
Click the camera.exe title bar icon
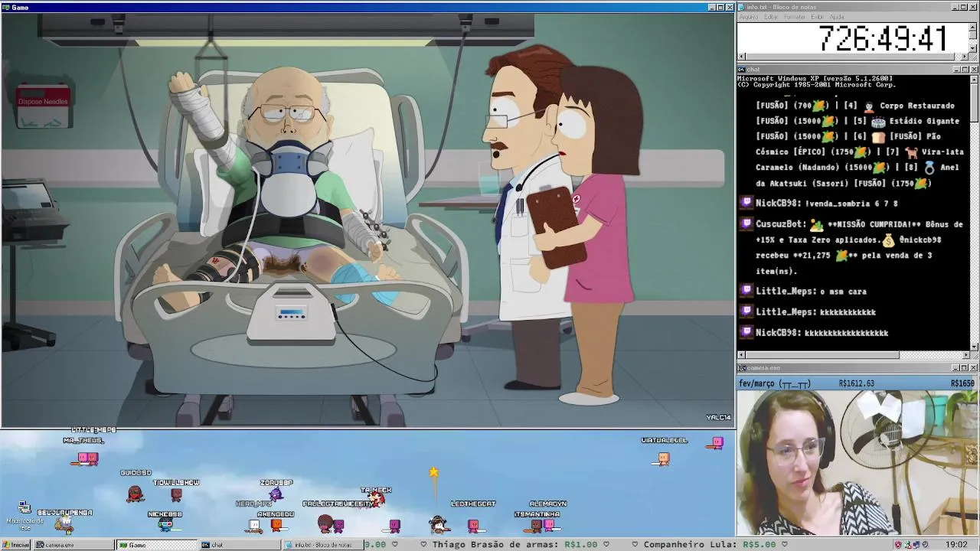pyautogui.click(x=742, y=368)
